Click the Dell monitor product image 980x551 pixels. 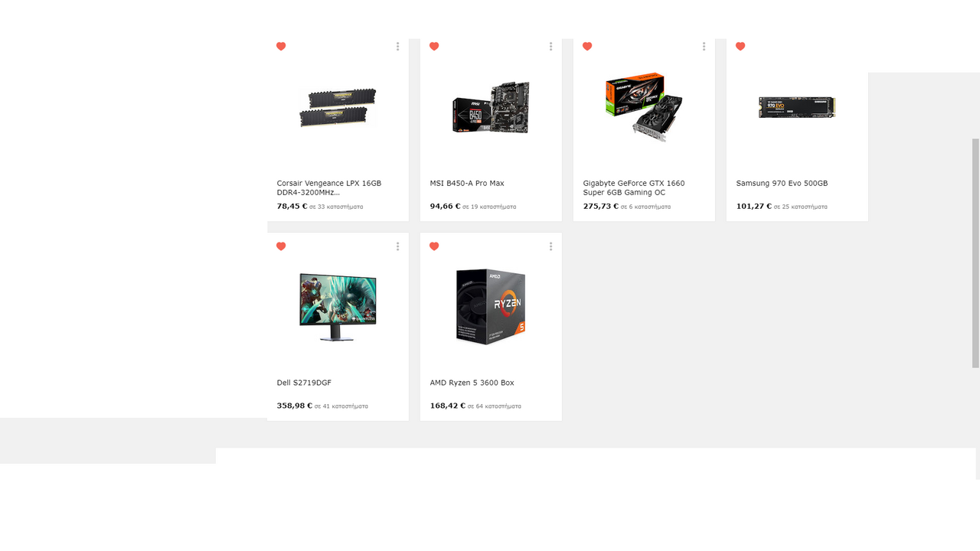point(338,308)
